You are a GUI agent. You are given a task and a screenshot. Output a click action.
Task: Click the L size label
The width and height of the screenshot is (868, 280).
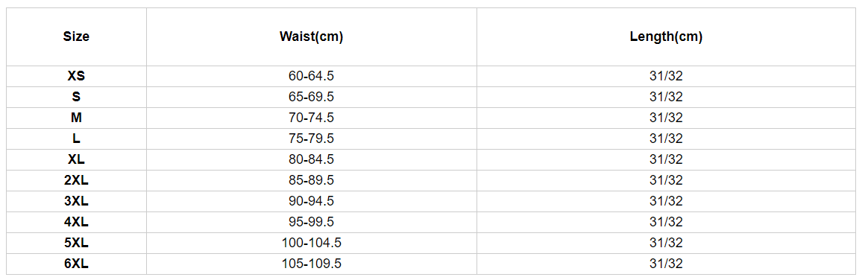76,139
